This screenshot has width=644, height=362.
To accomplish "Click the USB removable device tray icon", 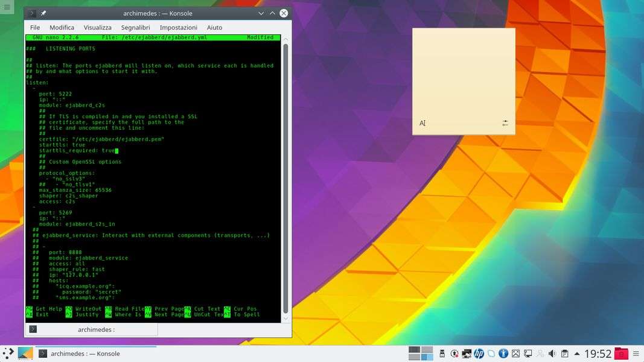I will click(442, 354).
